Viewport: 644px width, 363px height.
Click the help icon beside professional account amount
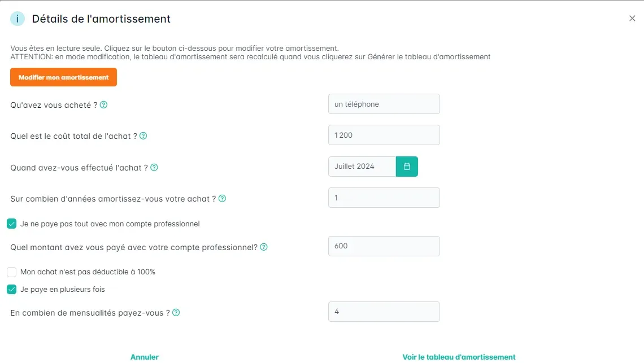(x=264, y=247)
